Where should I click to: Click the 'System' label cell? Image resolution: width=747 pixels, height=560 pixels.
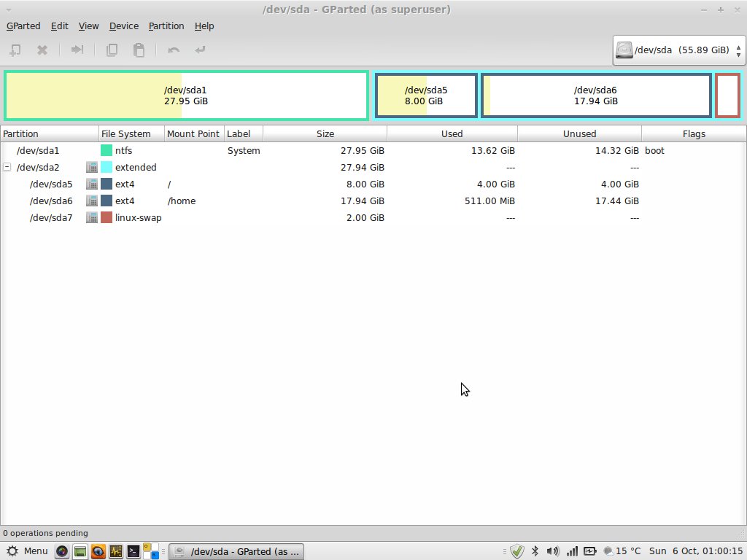pos(244,150)
